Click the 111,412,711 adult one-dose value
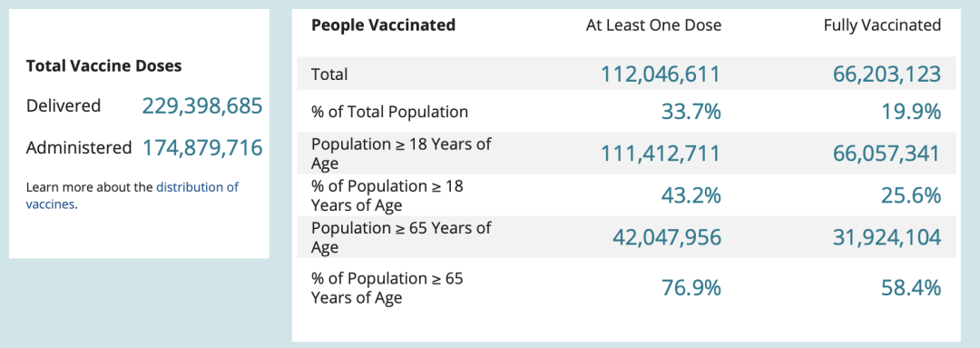This screenshot has height=348, width=980. click(661, 154)
